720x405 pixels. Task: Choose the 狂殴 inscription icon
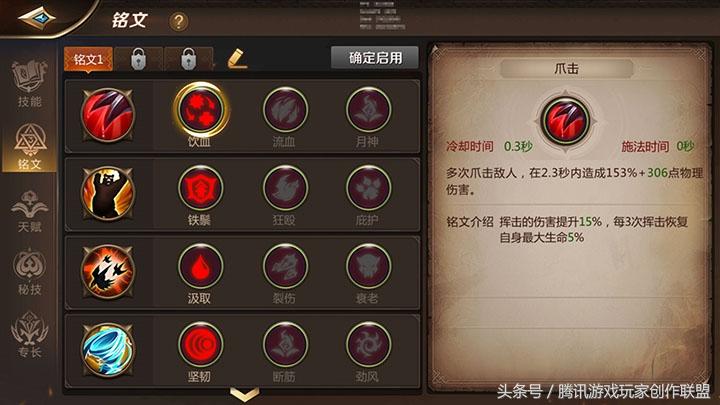click(285, 188)
